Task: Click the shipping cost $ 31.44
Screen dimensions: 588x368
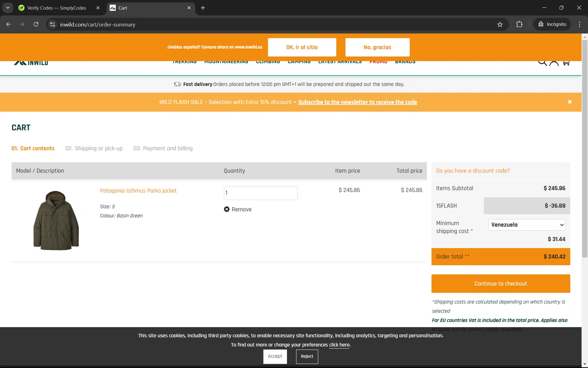Action: tap(557, 239)
